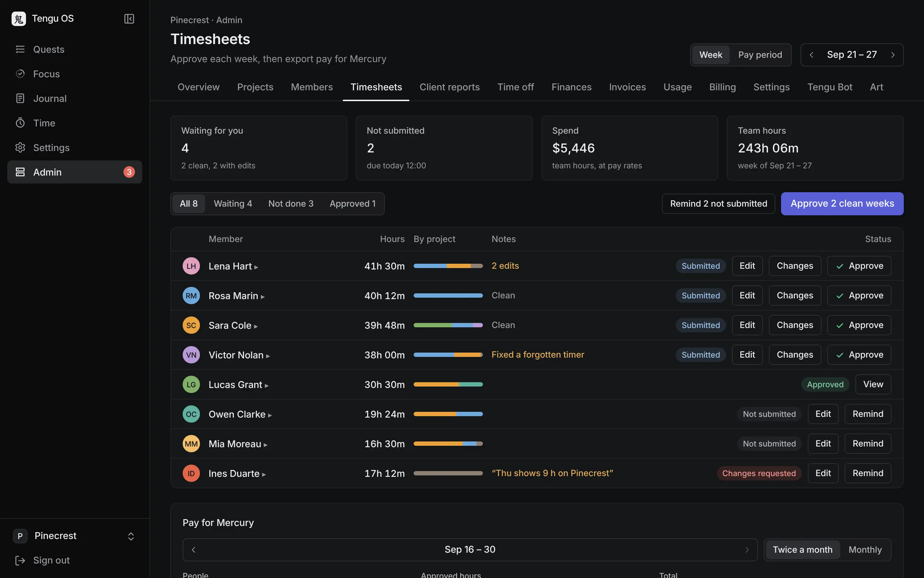Go to next week after Sep 21 – 27
The height and width of the screenshot is (578, 924).
click(x=893, y=55)
